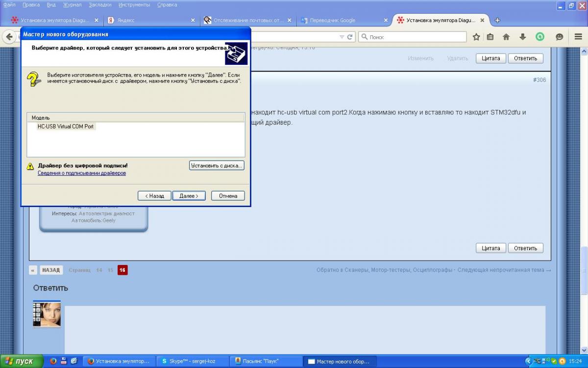The height and width of the screenshot is (368, 588).
Task: Open the Firefox hamburger menu
Action: click(x=578, y=37)
